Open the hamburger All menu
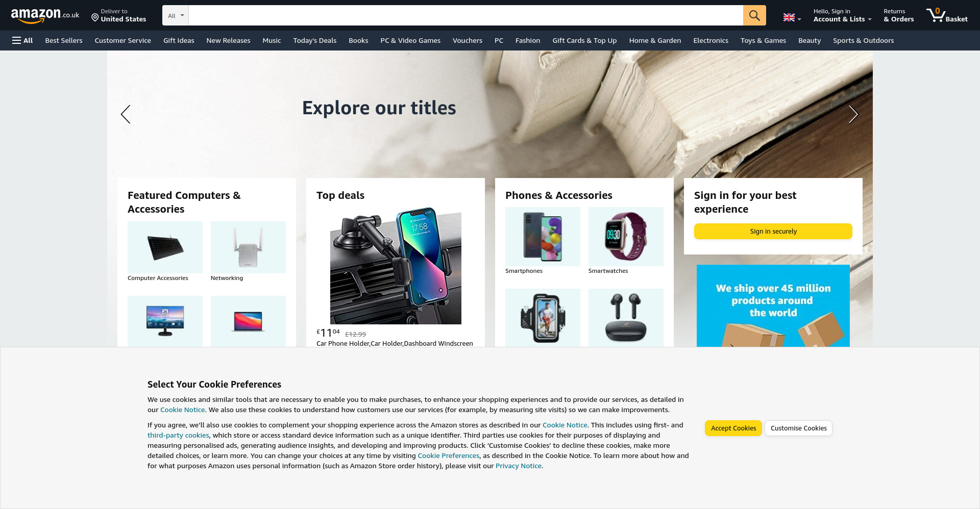Screen dimensions: 980x509 (22, 40)
